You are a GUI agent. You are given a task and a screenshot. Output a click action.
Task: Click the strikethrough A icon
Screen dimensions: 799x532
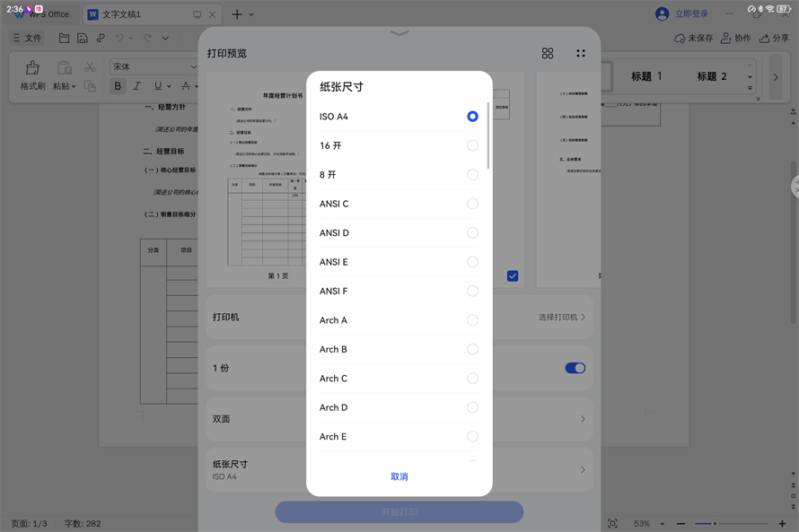click(x=186, y=86)
